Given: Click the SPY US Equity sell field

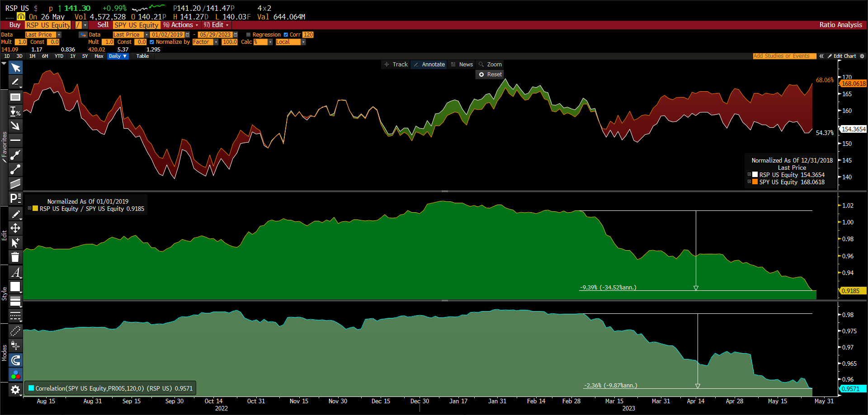Looking at the screenshot, I should pos(137,25).
